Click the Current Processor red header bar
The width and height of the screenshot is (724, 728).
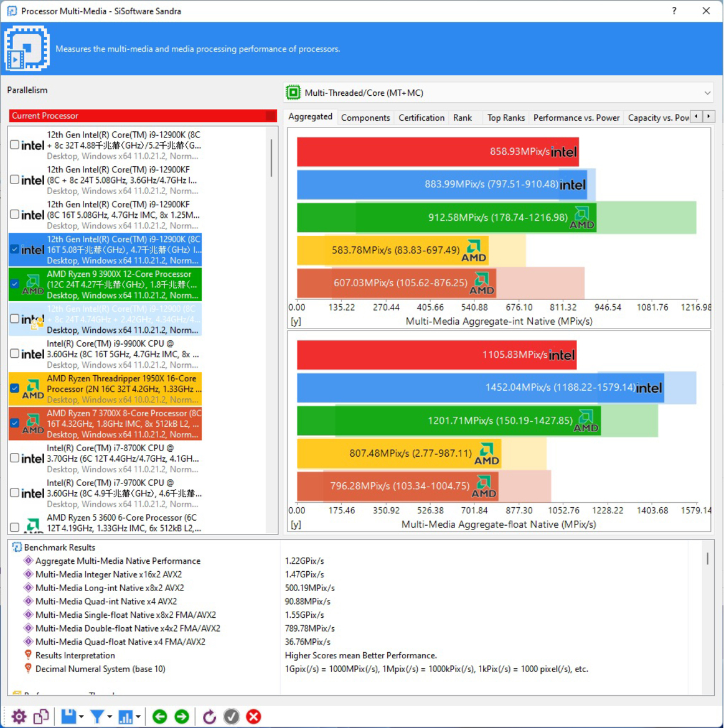pyautogui.click(x=143, y=116)
